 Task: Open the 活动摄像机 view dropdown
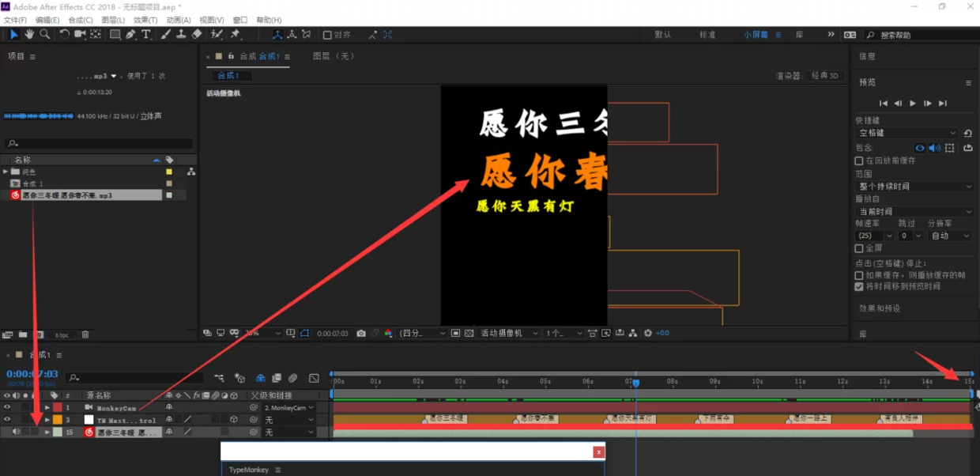pos(510,334)
